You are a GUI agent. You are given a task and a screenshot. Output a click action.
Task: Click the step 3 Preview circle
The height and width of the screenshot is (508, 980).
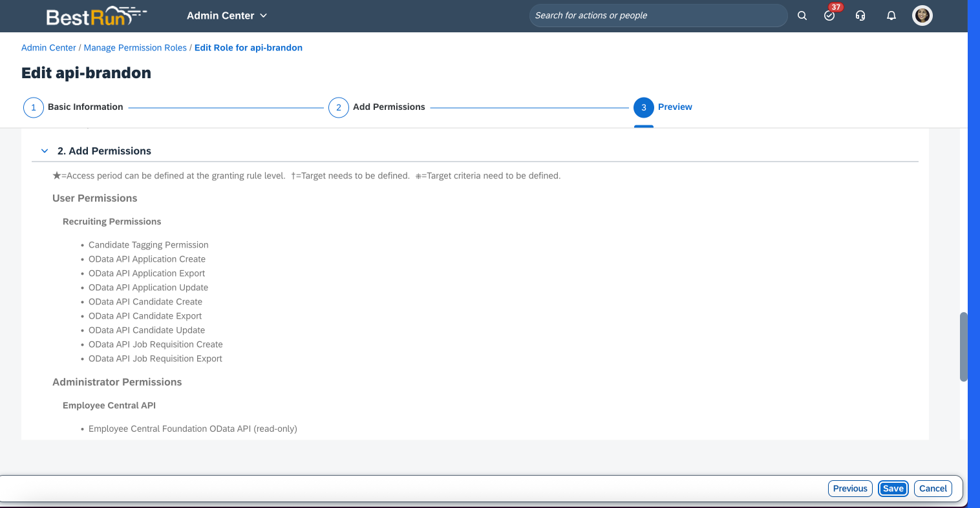pyautogui.click(x=644, y=107)
